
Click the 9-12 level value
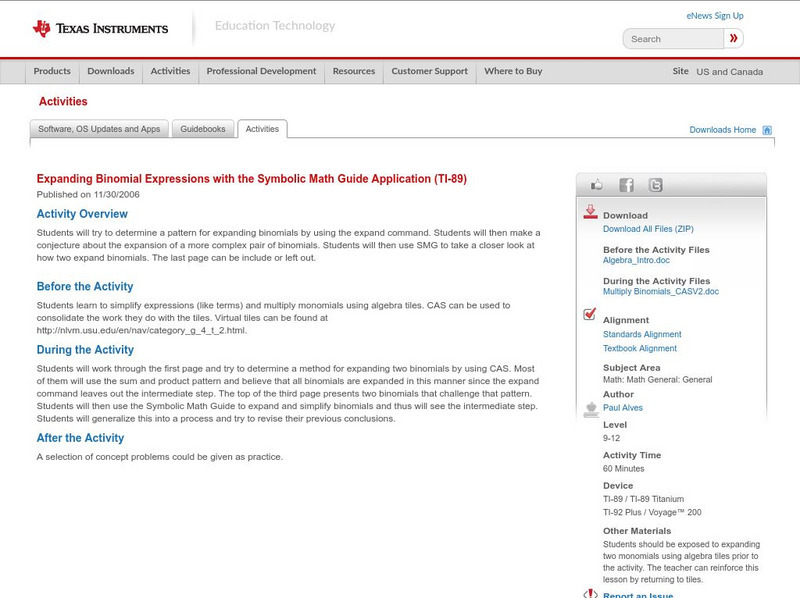tap(611, 438)
